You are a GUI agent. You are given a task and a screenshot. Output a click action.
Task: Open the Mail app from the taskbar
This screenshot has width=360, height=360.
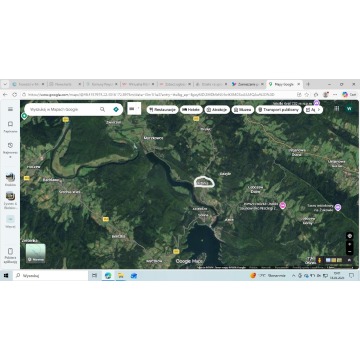134,276
